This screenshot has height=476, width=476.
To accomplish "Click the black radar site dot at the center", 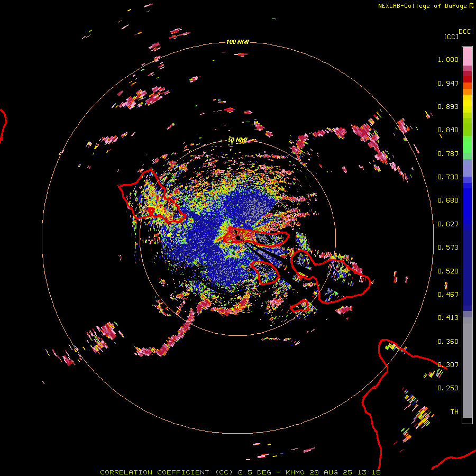I will coord(238,237).
